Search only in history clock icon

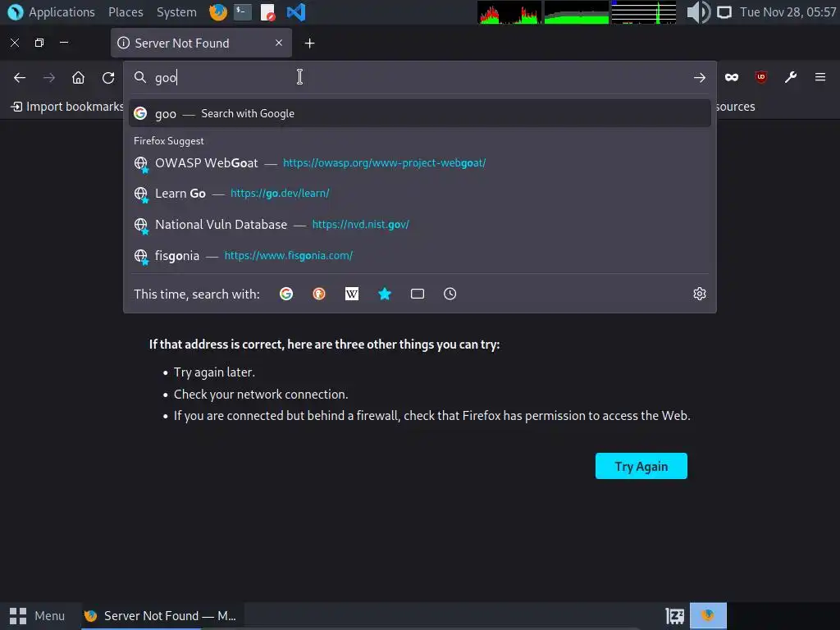450,294
